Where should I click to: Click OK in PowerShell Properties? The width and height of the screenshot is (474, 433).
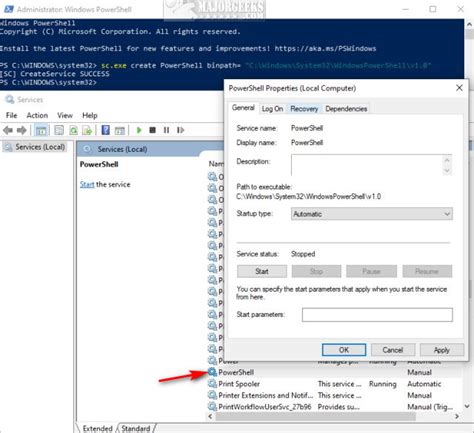coord(344,350)
